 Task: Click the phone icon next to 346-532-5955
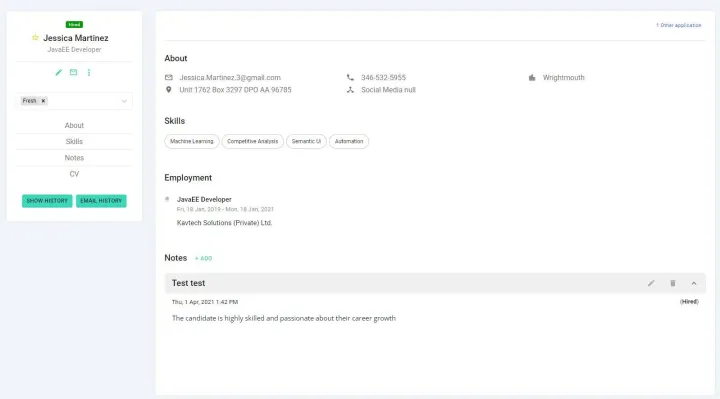tap(350, 78)
